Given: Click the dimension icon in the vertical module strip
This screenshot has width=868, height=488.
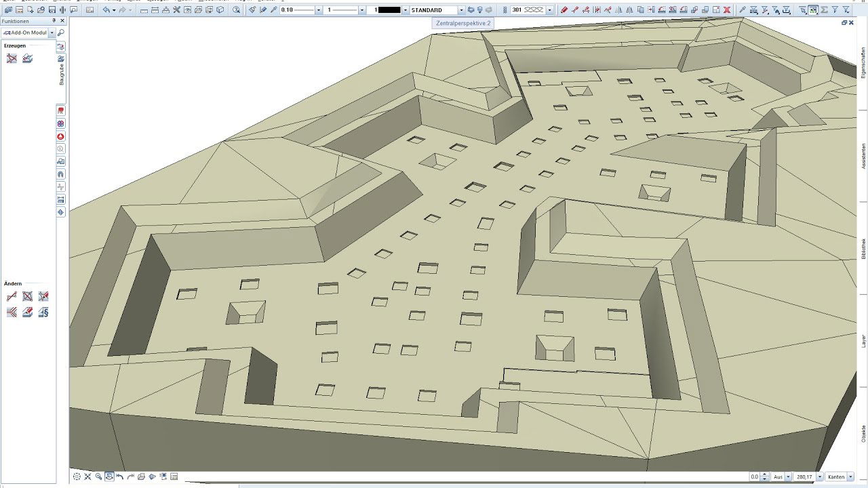Looking at the screenshot, I should point(61,199).
